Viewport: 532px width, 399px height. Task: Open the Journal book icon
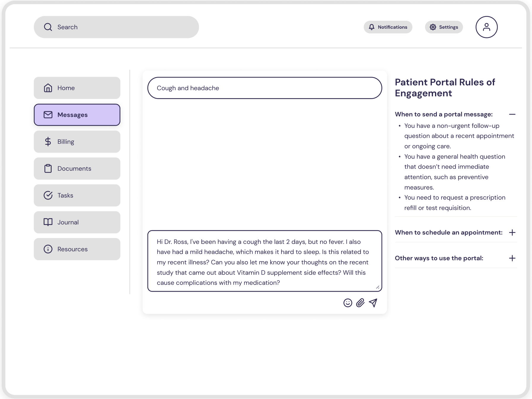48,222
